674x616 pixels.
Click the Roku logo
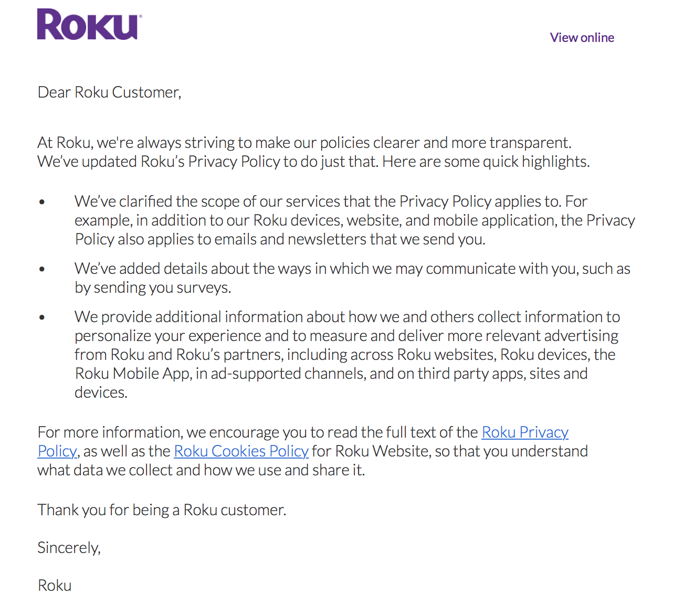(x=89, y=25)
